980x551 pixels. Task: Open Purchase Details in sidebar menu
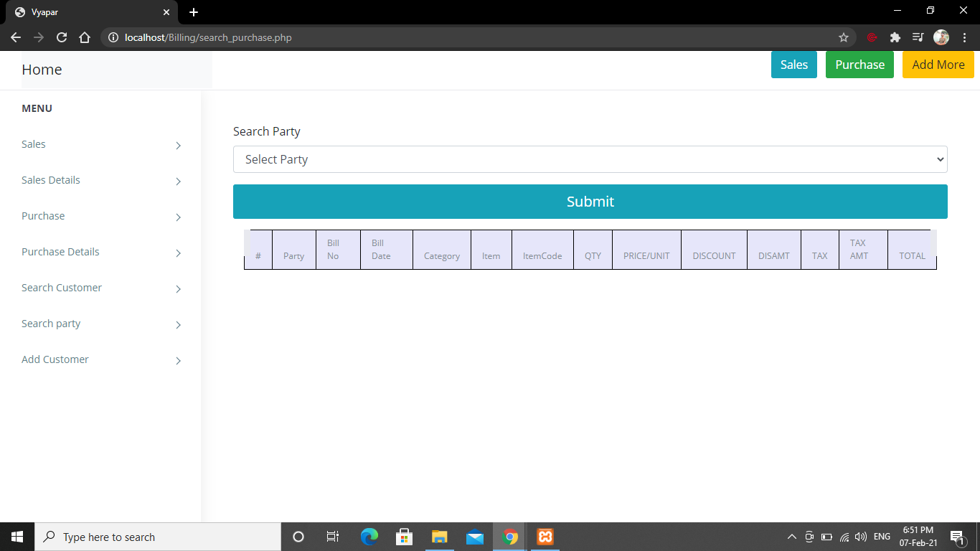click(60, 252)
